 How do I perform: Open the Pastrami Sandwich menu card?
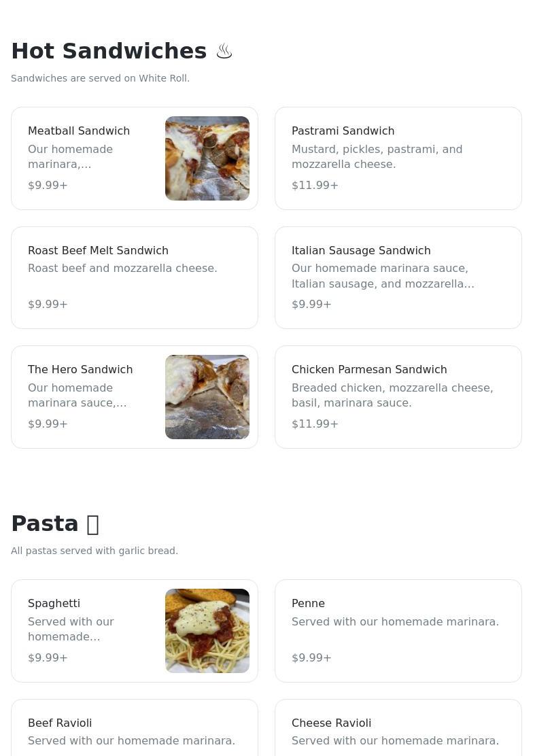[x=398, y=158]
